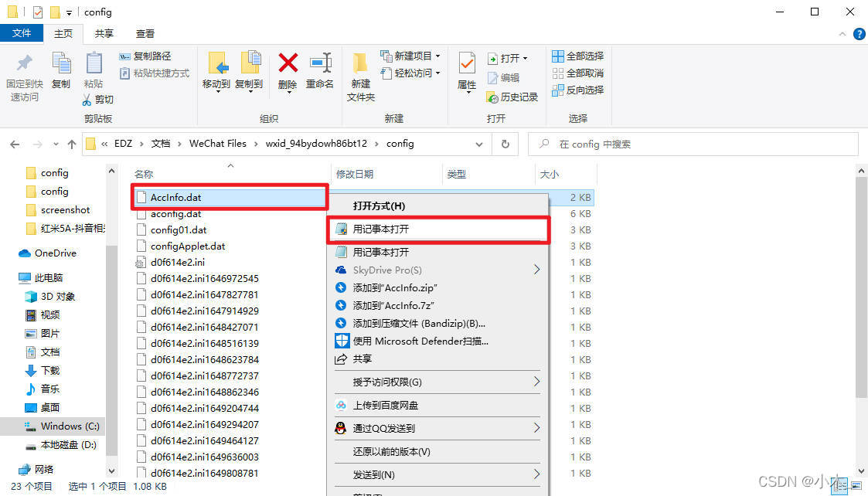Choose 还原以前的版本(V) entry
The width and height of the screenshot is (868, 496).
coord(437,452)
